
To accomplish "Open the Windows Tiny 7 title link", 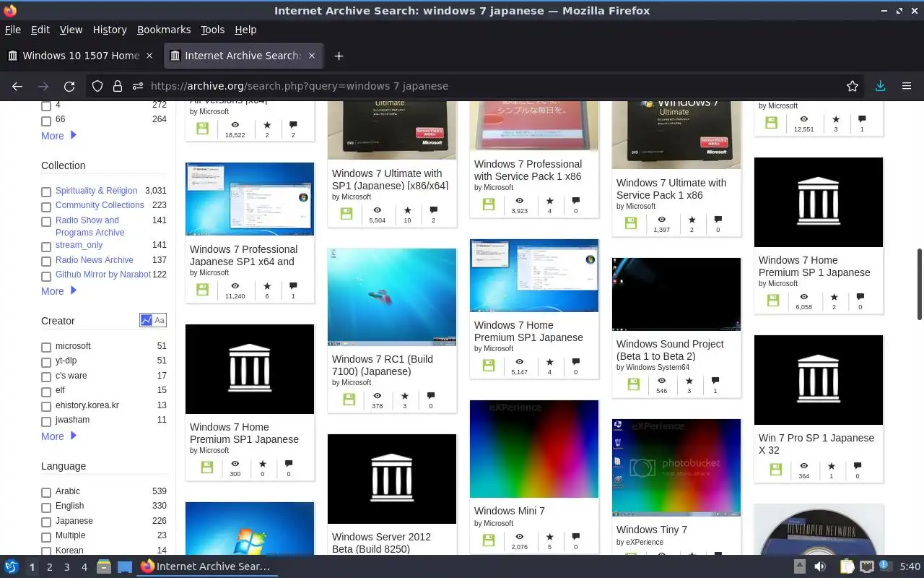I will click(652, 530).
